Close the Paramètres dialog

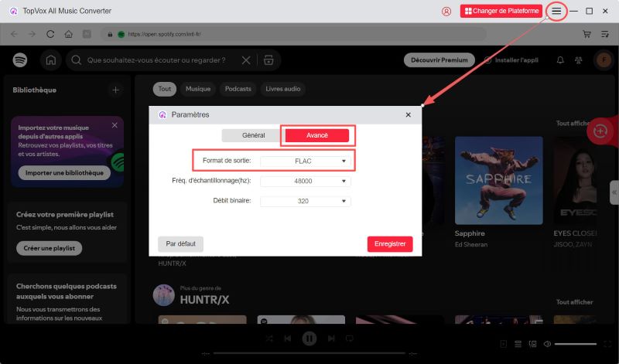[408, 114]
